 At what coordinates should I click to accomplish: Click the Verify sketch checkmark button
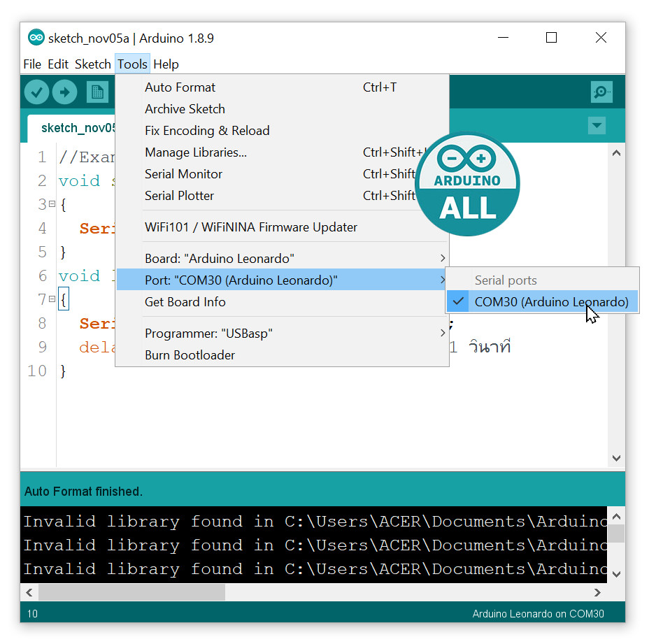tap(36, 92)
